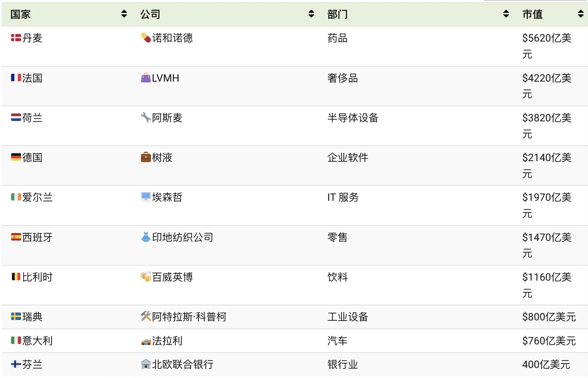The width and height of the screenshot is (588, 378).
Task: Click the Denmark flag icon
Action: [16, 38]
